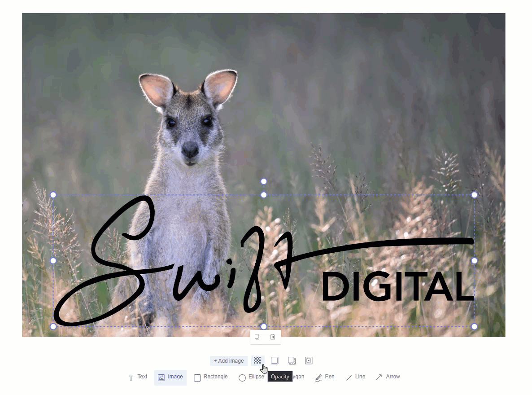Select the Text tool
Viewport: 532px width, 395px height.
pos(138,377)
